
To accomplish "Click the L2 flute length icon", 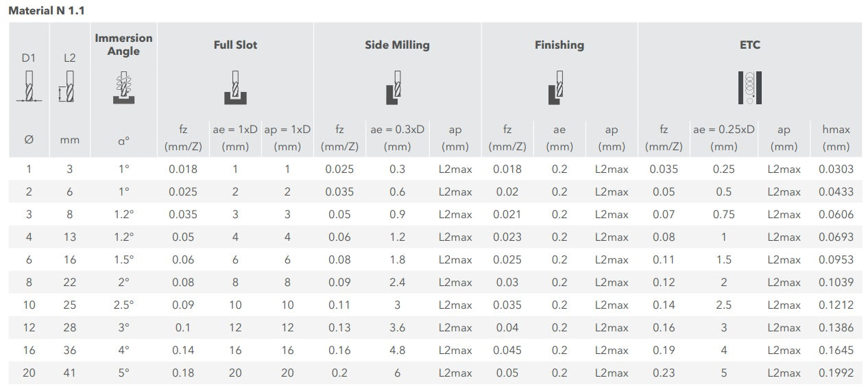I will [x=69, y=88].
